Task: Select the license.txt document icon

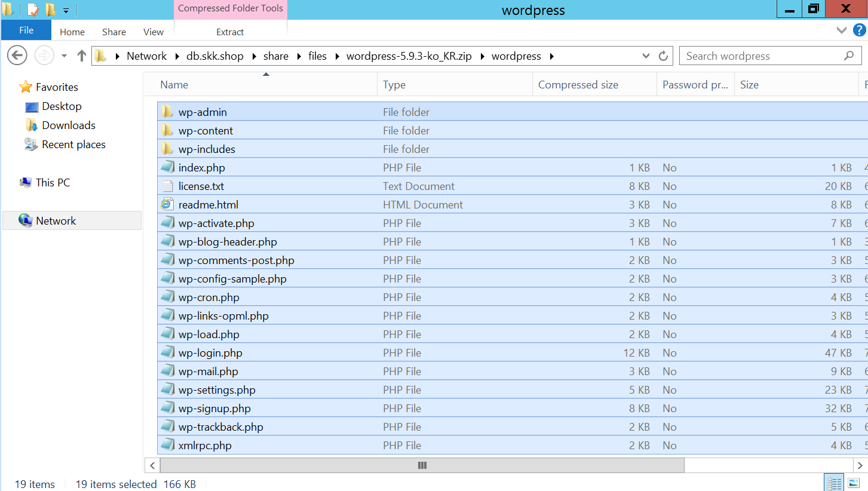Action: click(x=167, y=186)
